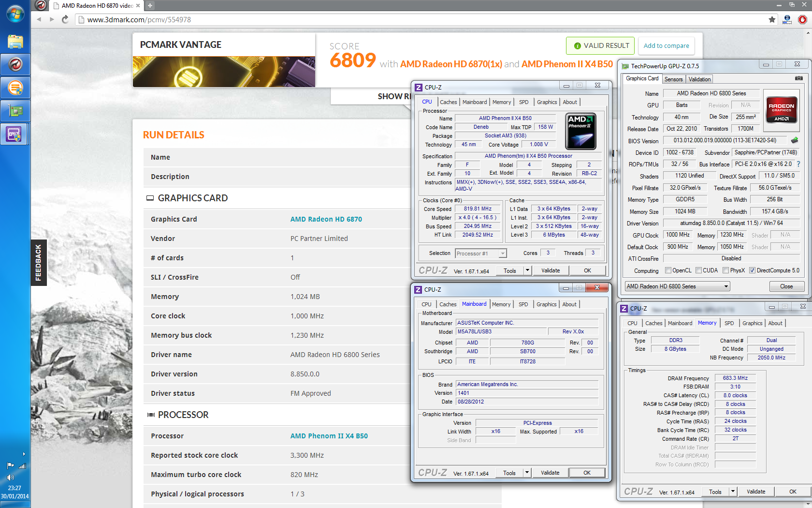Open the Windows Start orb

[15, 14]
